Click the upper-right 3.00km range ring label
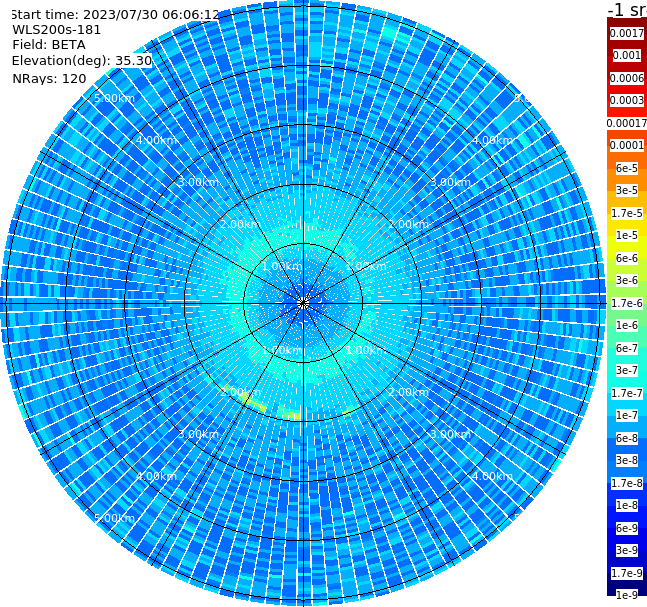This screenshot has height=607, width=647. pyautogui.click(x=451, y=182)
